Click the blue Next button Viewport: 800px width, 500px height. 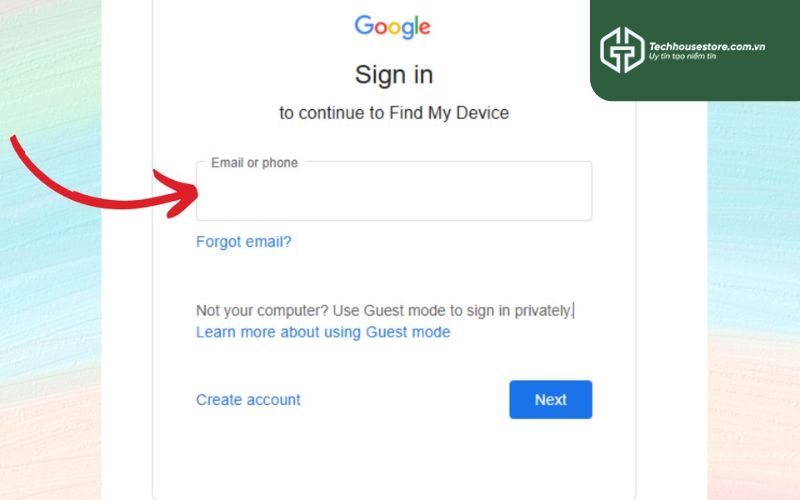pos(551,399)
